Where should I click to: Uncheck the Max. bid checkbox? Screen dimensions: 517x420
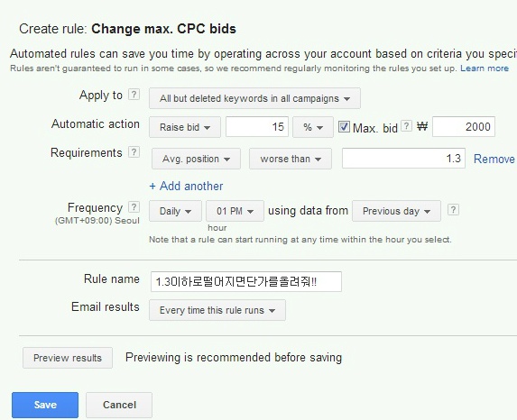click(344, 127)
